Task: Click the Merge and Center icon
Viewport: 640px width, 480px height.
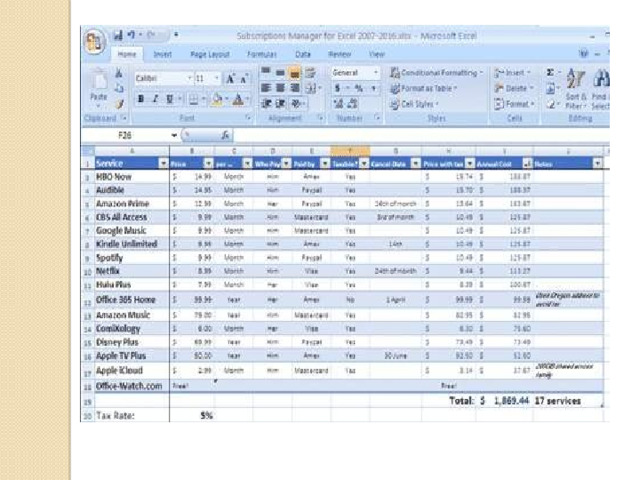Action: pyautogui.click(x=311, y=88)
